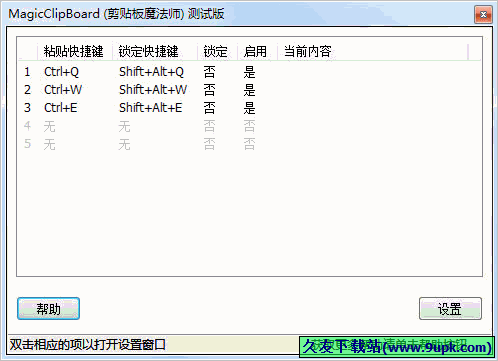Viewport: 498px width, 361px height.
Task: Click 是 enabled value in Ctrl+E row
Action: coord(249,108)
